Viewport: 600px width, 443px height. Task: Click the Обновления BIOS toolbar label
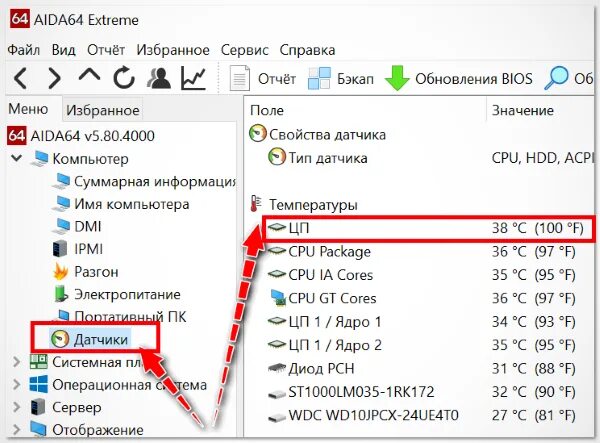point(474,79)
